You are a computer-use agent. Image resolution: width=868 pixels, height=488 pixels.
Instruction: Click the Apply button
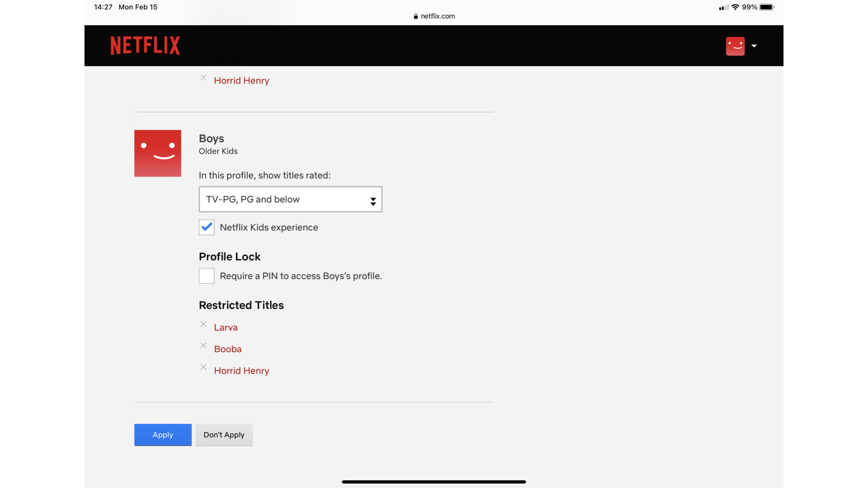click(163, 434)
